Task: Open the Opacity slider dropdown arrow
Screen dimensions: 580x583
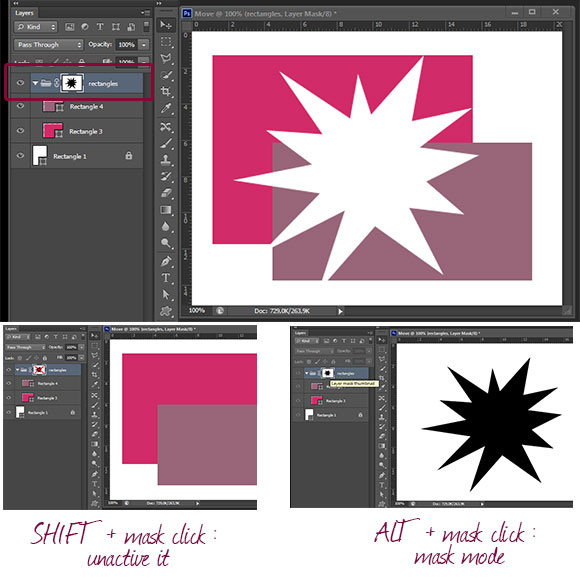Action: 144,45
